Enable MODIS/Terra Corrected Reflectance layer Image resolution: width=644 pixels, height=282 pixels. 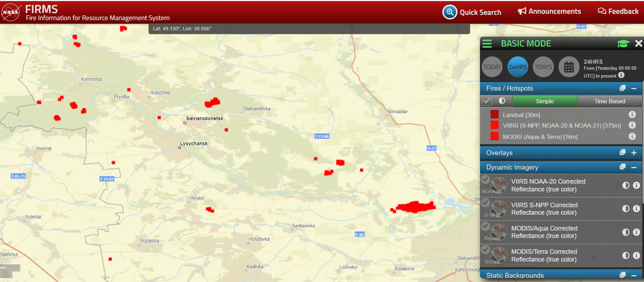coord(486,250)
